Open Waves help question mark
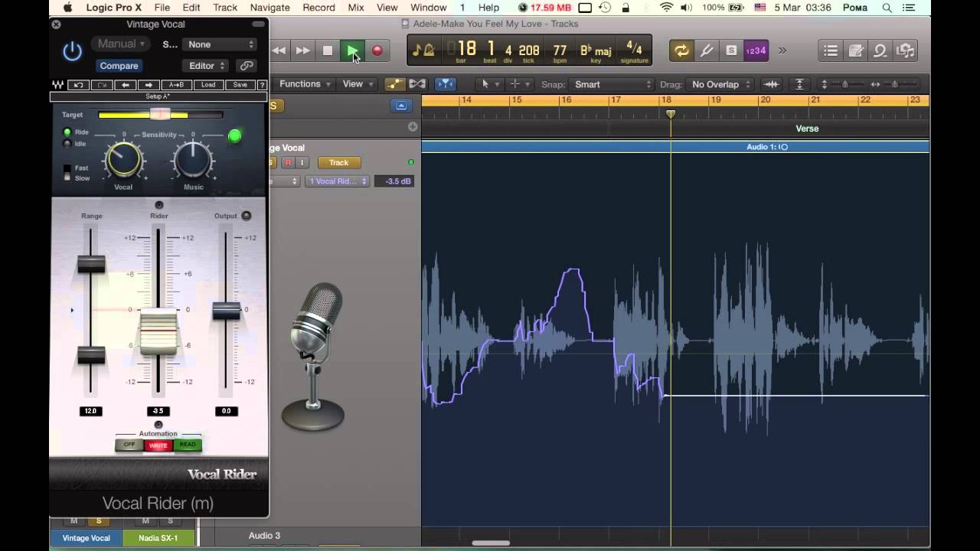The height and width of the screenshot is (551, 980). click(x=262, y=85)
